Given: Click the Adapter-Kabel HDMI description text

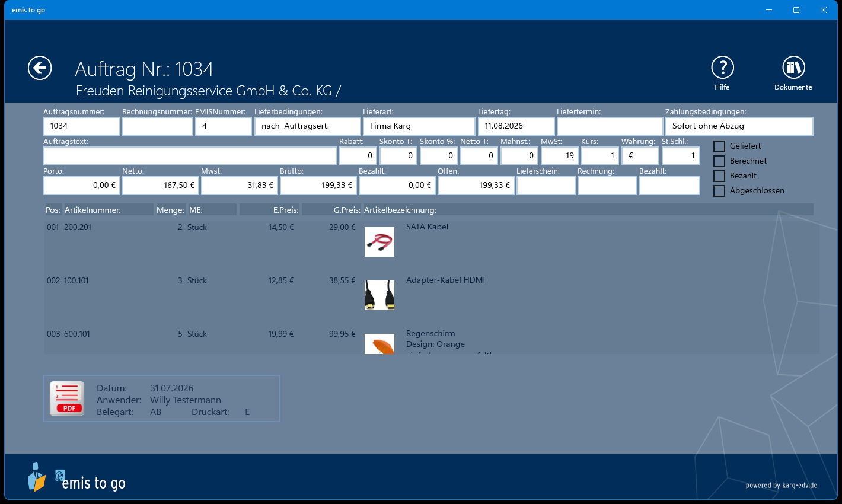Looking at the screenshot, I should coord(445,280).
